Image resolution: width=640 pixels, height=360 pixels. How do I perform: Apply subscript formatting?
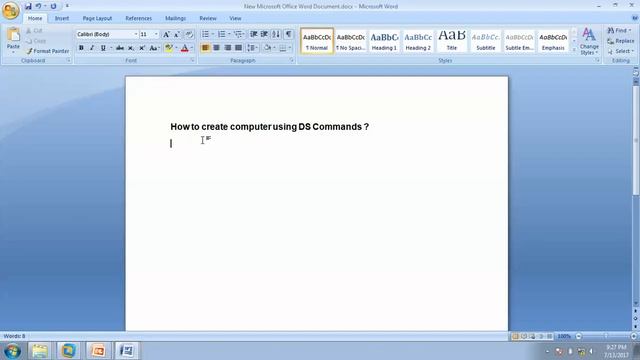pos(131,48)
